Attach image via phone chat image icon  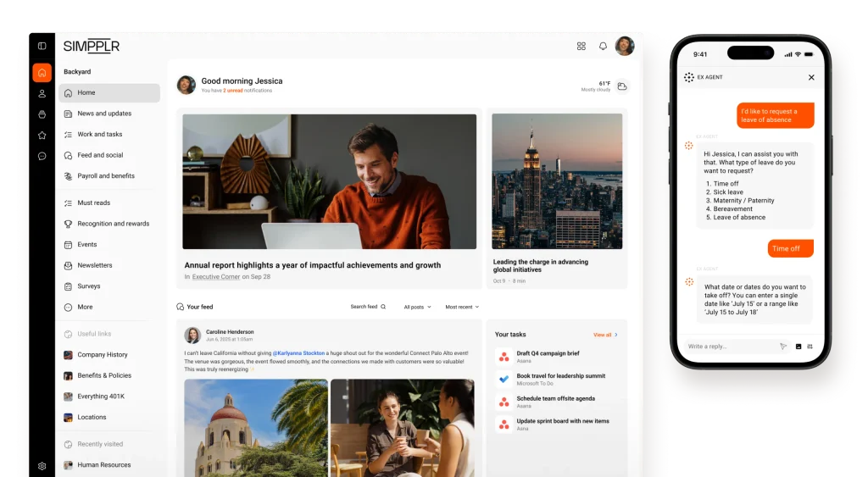coord(798,347)
